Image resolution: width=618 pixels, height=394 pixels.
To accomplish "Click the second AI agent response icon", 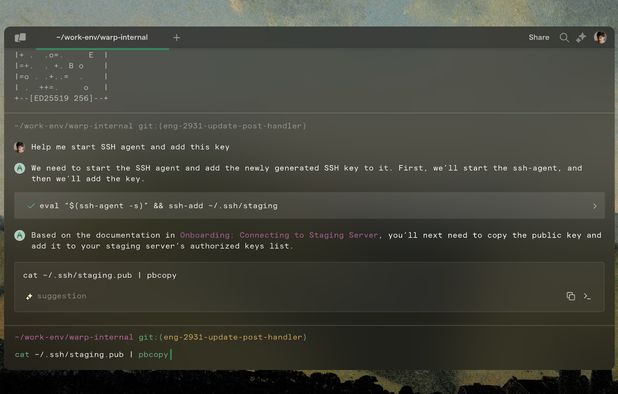I will (x=20, y=235).
